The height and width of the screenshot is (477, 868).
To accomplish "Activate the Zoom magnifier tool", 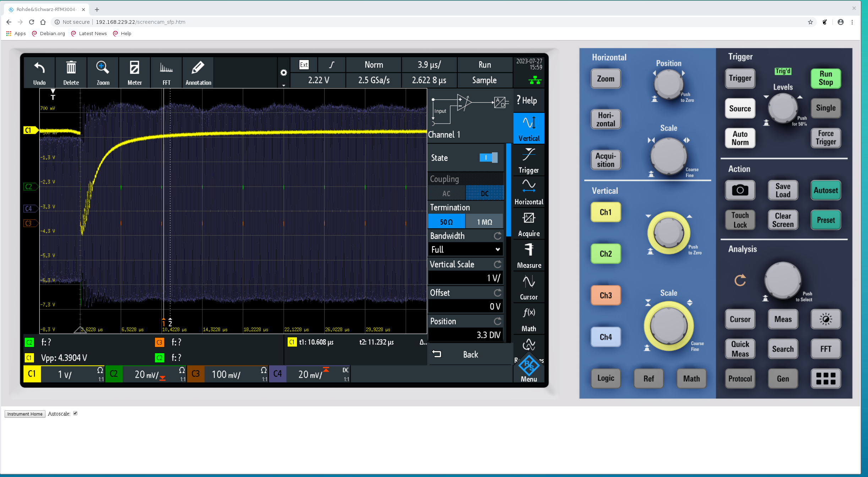I will [x=103, y=72].
